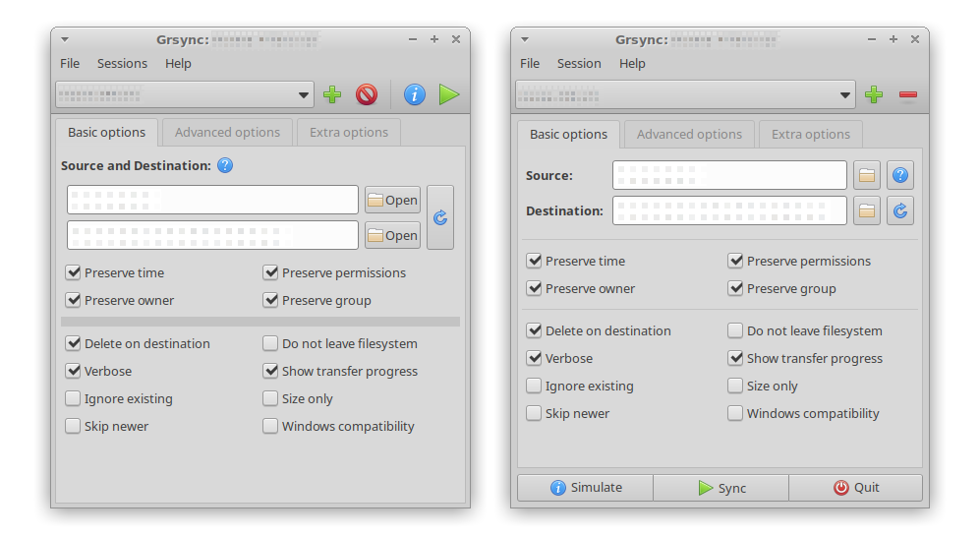This screenshot has height=537, width=980.
Task: Click the Sync button
Action: [x=721, y=488]
